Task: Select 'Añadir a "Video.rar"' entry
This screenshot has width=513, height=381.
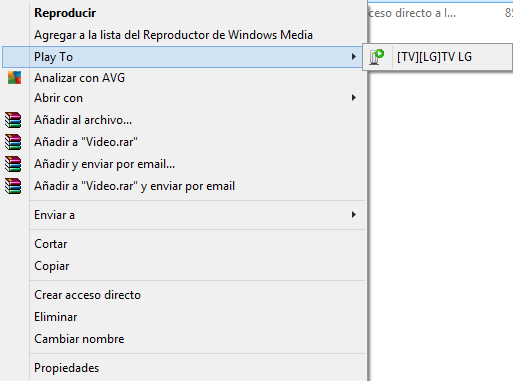Action: click(183, 142)
